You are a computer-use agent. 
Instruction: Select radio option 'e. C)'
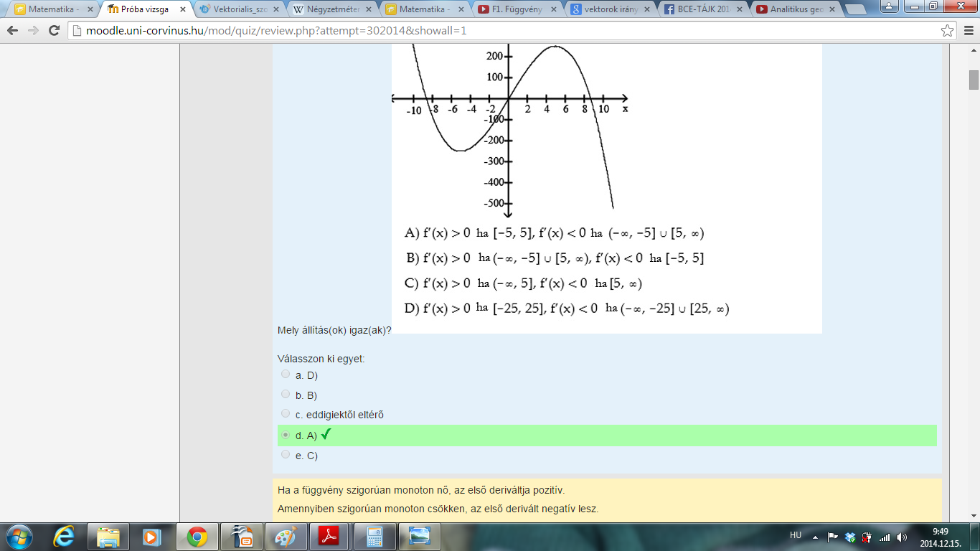click(286, 454)
